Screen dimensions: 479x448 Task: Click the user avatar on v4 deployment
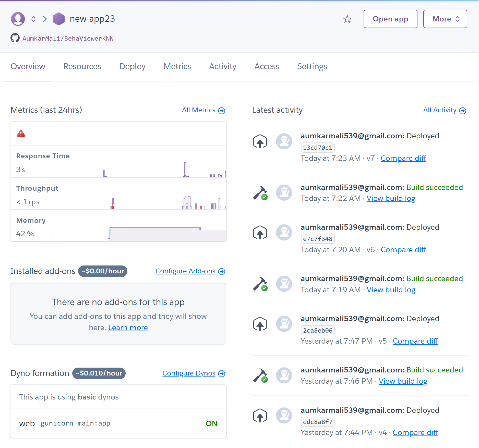[x=284, y=415]
